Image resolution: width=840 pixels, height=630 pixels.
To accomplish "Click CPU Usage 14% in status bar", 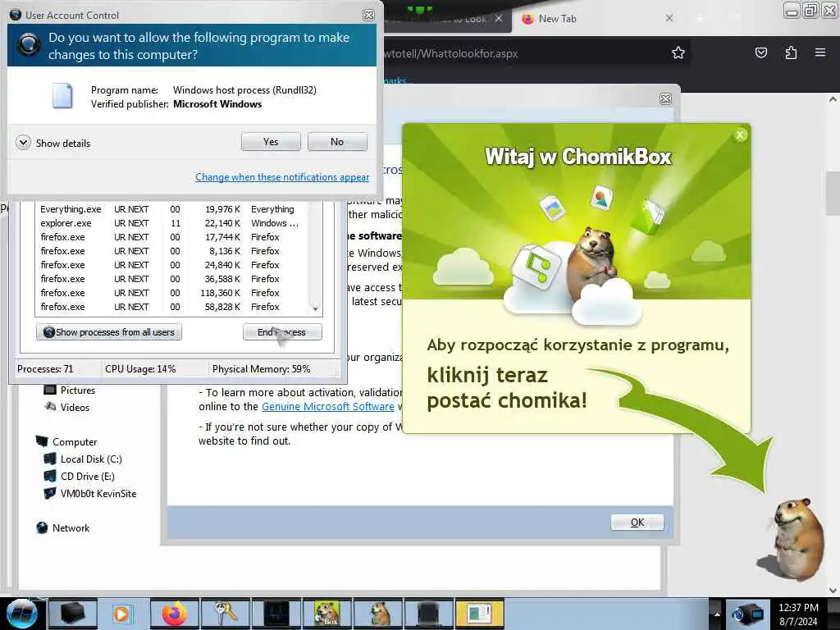I will tap(140, 369).
